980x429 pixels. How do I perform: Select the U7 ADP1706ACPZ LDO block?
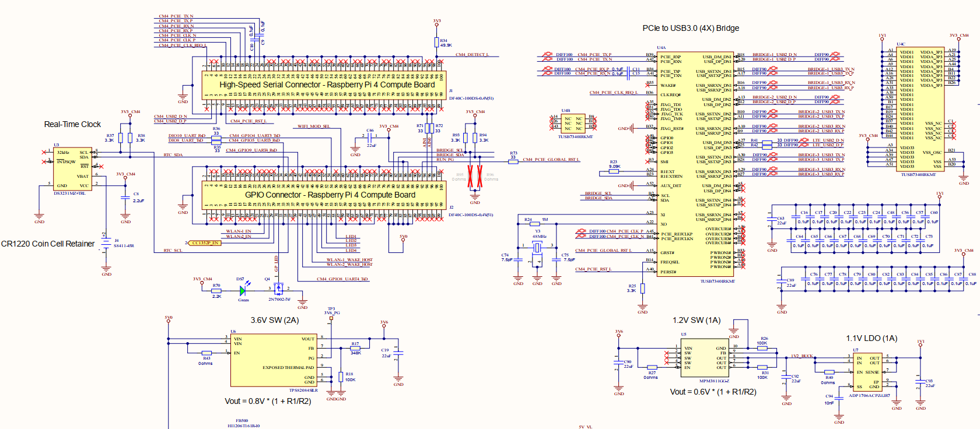click(867, 373)
